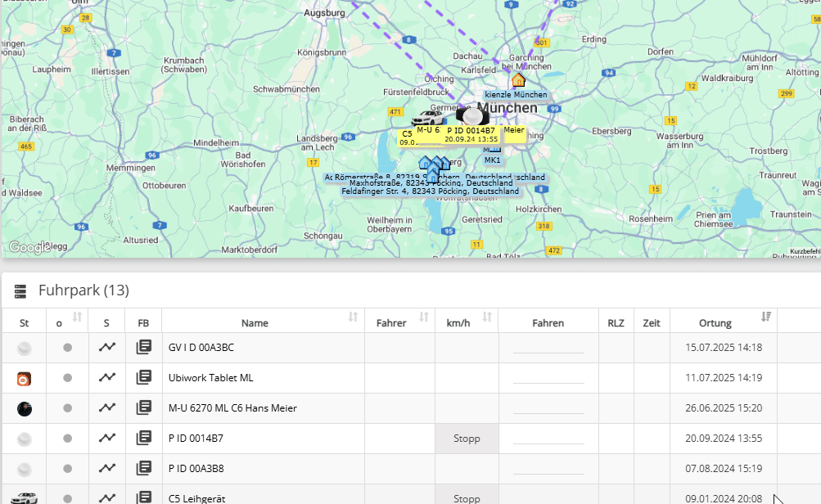Toggle the status dot for P ID 0014B7
Image resolution: width=821 pixels, height=504 pixels.
(67, 439)
